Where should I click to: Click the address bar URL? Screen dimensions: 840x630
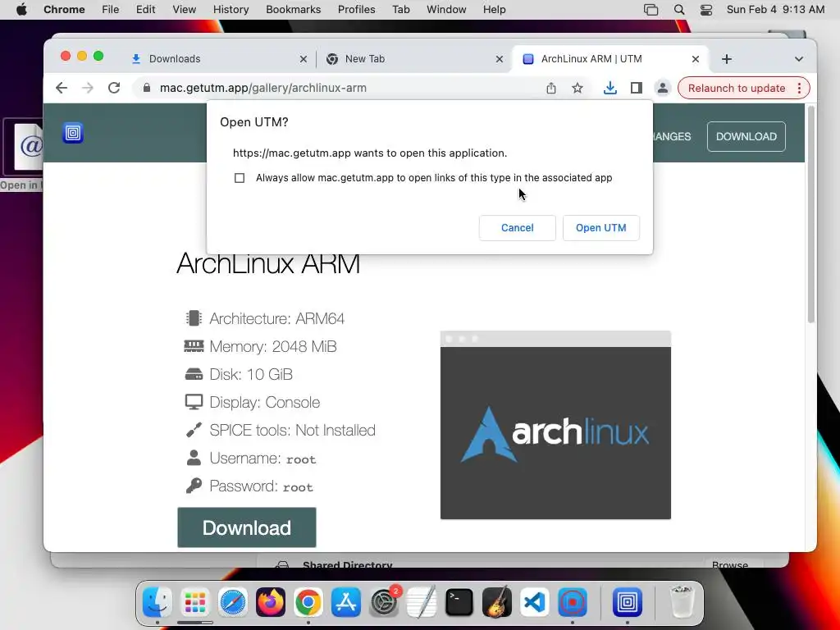[x=263, y=88]
